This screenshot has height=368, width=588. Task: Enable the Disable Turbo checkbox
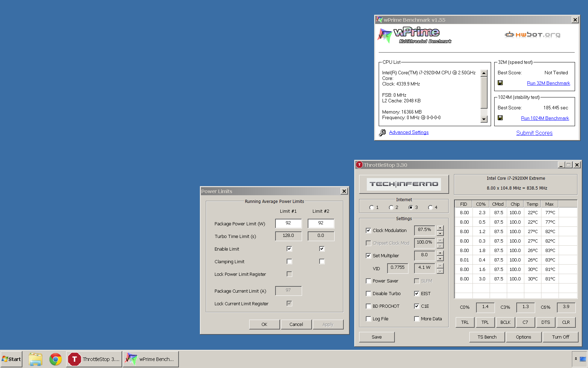[368, 294]
